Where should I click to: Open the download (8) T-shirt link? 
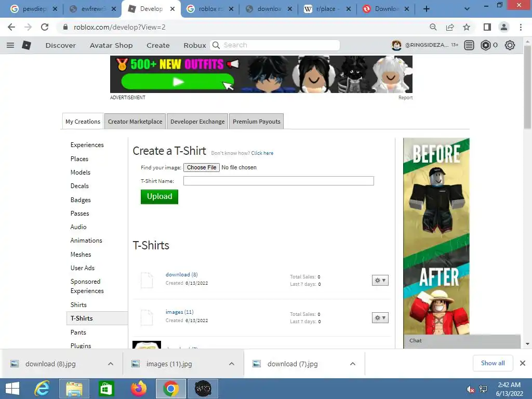181,274
